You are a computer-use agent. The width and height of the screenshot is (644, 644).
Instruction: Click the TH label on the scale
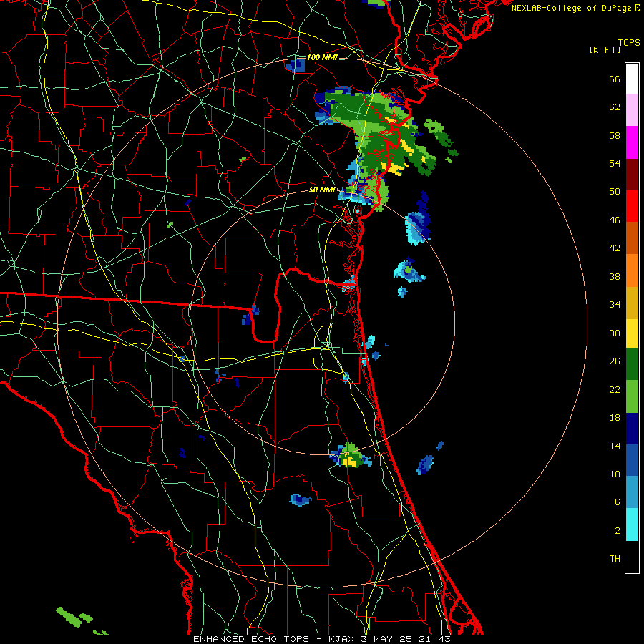point(615,559)
